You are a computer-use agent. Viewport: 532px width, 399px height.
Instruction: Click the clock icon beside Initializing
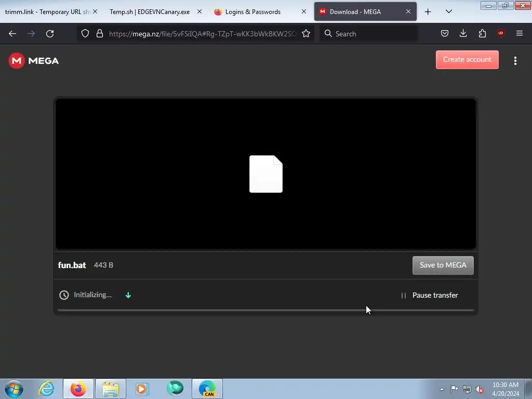point(64,295)
